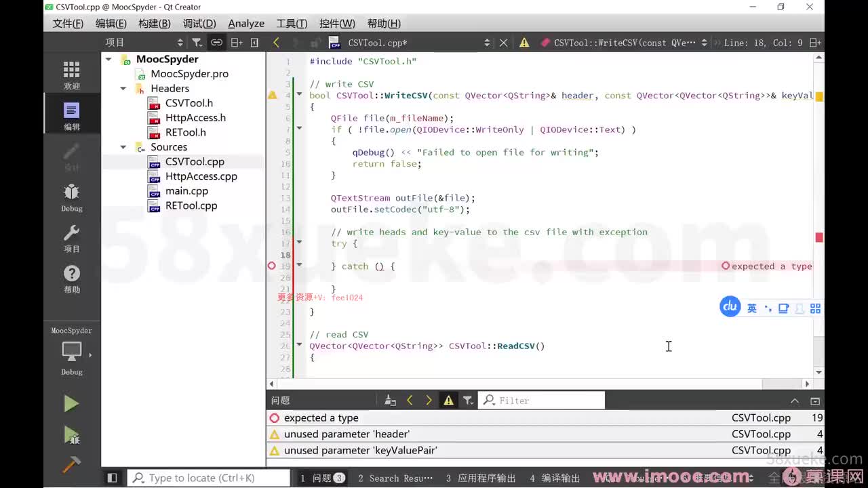Select MoocSpyder.pro in project tree
The image size is (868, 488).
pos(189,74)
